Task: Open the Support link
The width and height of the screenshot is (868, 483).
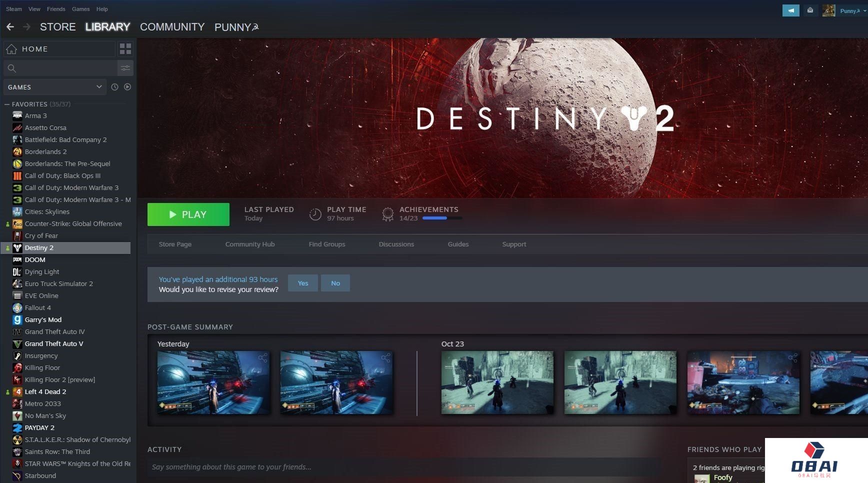Action: (x=514, y=244)
